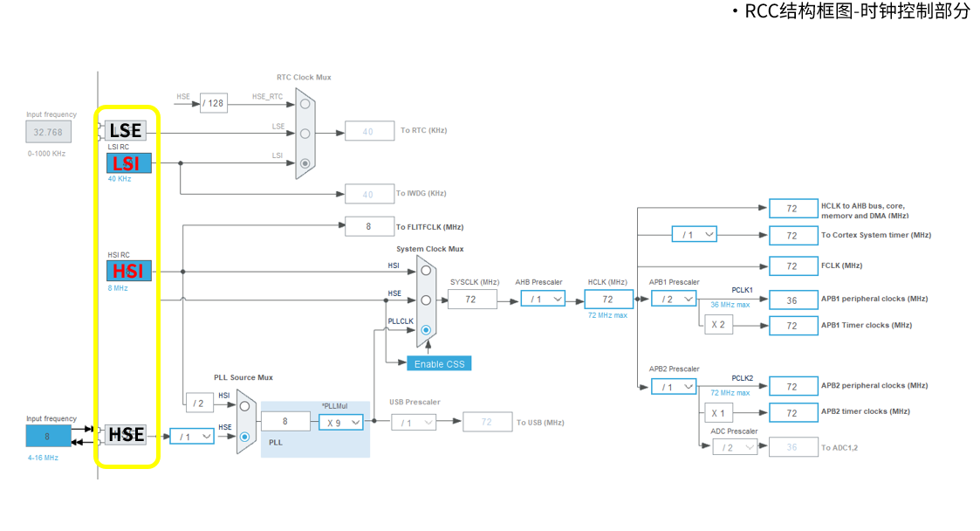This screenshot has width=980, height=531.
Task: Click the FCLK (MHz) value box
Action: point(793,265)
